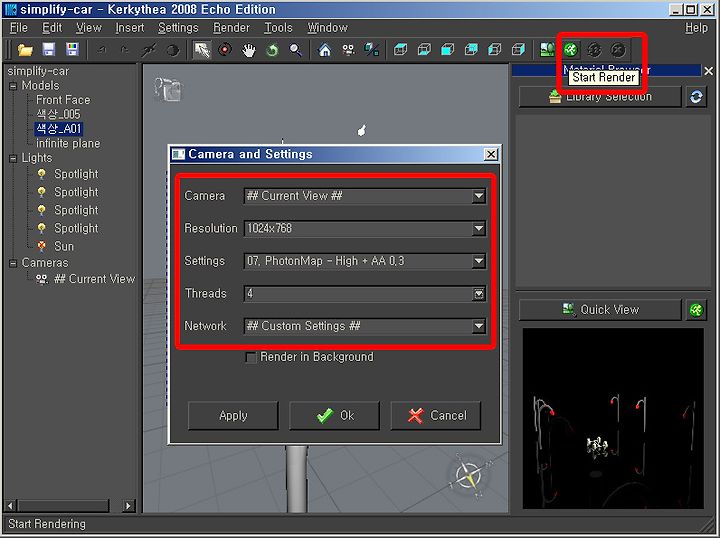Open the Edit menu
The width and height of the screenshot is (720, 538).
(52, 28)
